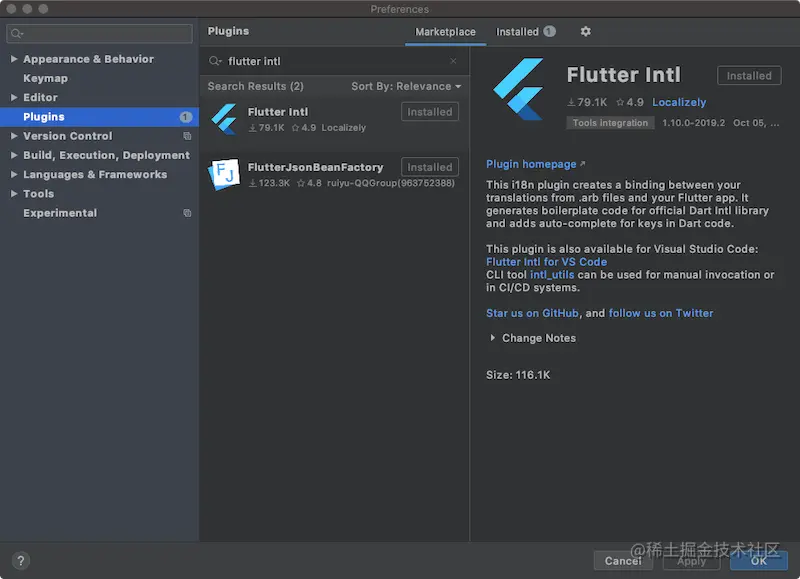Select the FlutterJsonBeanFactory result name
This screenshot has width=800, height=579.
[x=315, y=167]
